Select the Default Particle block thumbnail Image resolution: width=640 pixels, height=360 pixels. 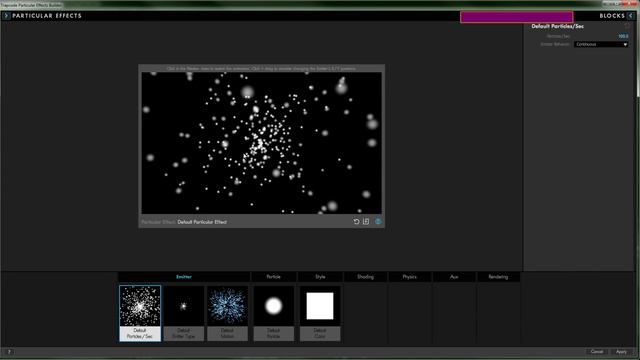tap(273, 313)
